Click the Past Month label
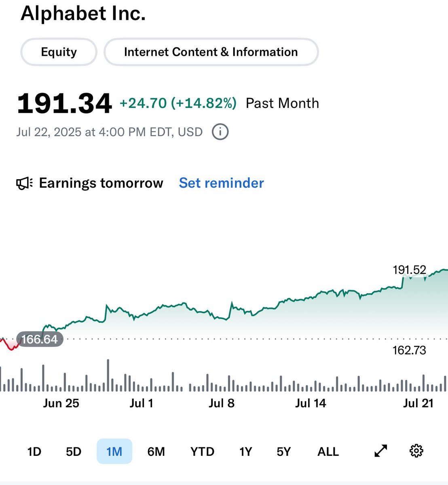448x485 pixels. pos(282,103)
